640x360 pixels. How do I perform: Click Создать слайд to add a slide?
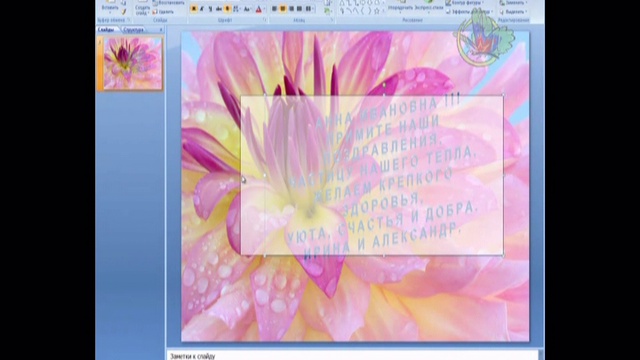click(142, 7)
